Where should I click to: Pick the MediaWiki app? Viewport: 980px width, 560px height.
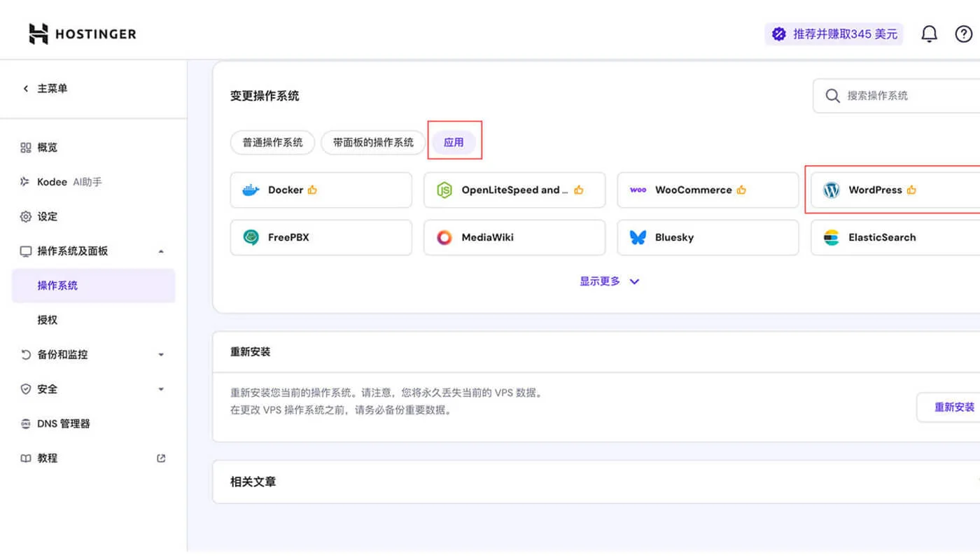click(514, 237)
